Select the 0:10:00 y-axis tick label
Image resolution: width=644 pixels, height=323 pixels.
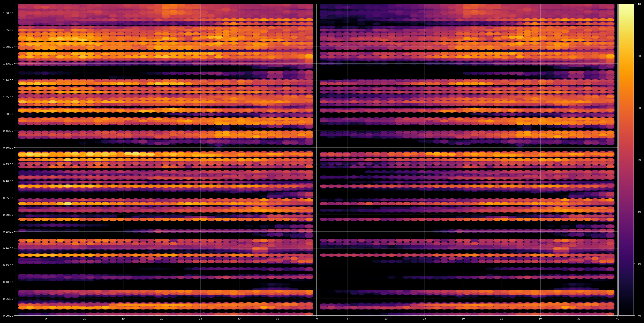[x=8, y=282]
